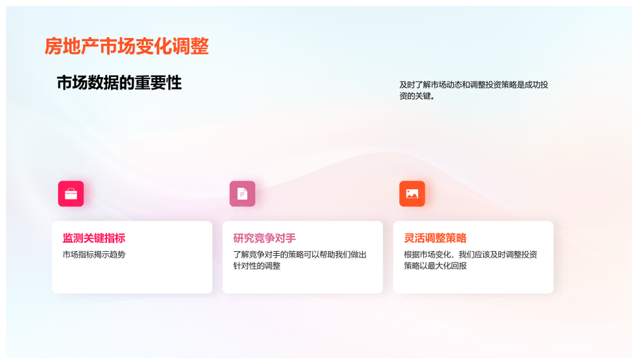Screen dimensions: 638x364
Task: Select the subtitle 市场数据的重要性
Action: (119, 83)
